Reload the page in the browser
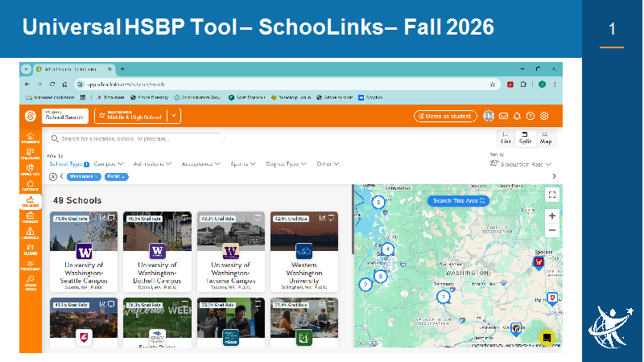644x362 pixels. coord(52,84)
